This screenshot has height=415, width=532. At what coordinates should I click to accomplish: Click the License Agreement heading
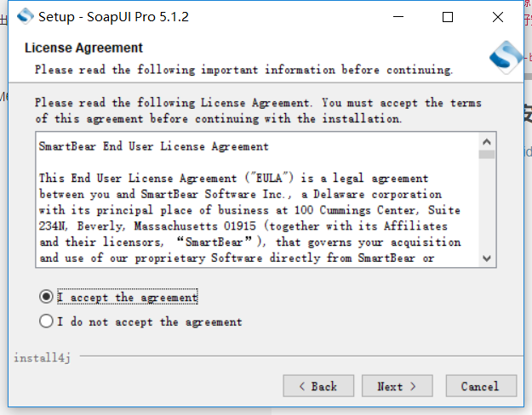tap(83, 48)
